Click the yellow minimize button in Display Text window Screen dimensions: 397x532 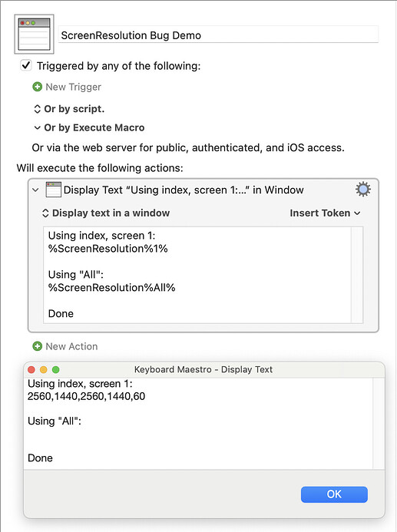(44, 369)
